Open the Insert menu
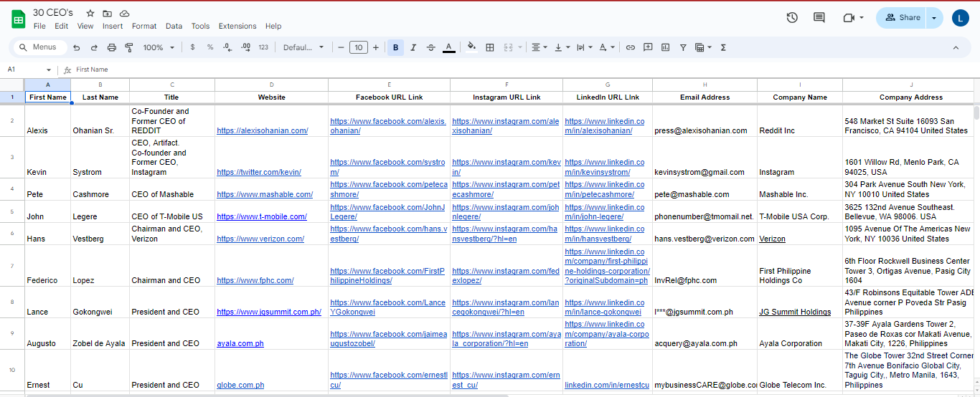Viewport: 980px width, 397px height. coord(113,26)
